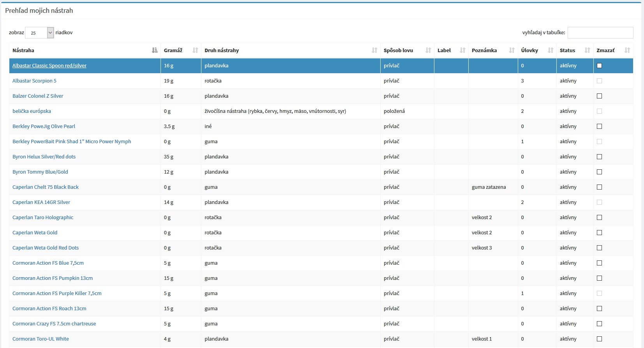Sort table by Nástraha column icon
The width and height of the screenshot is (644, 348).
pos(155,50)
